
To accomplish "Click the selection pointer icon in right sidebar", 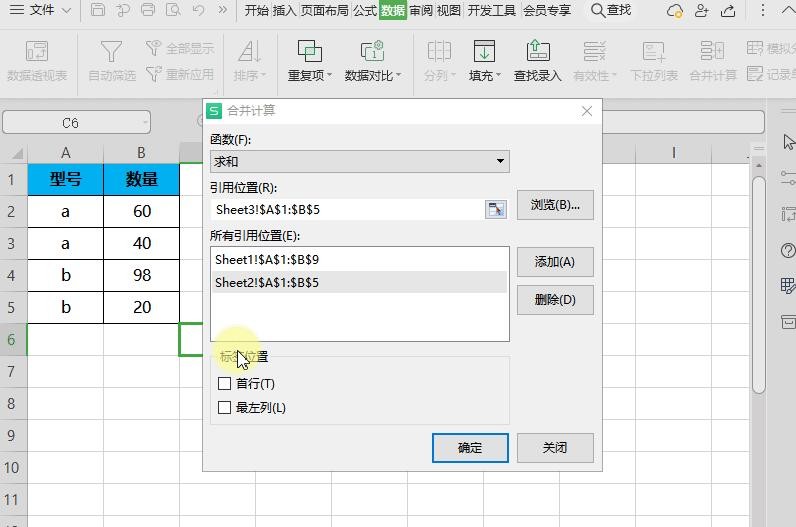I will (x=788, y=142).
